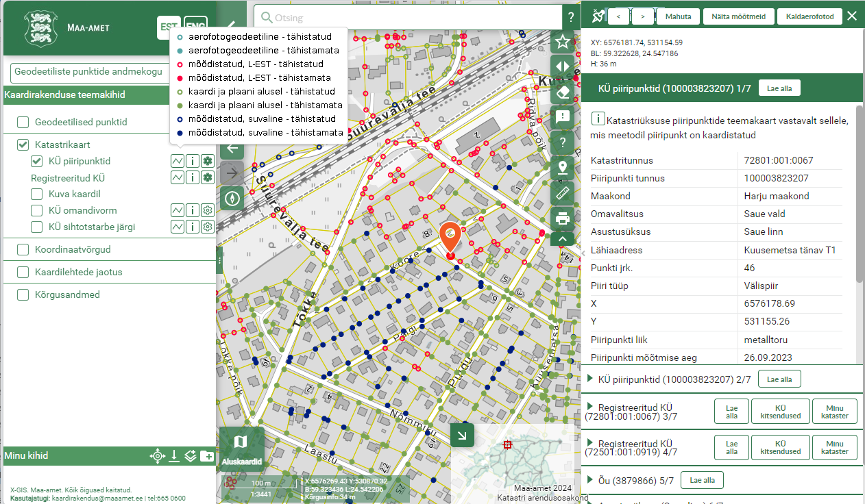Click the orange map marker pin
865x504 pixels.
450,238
